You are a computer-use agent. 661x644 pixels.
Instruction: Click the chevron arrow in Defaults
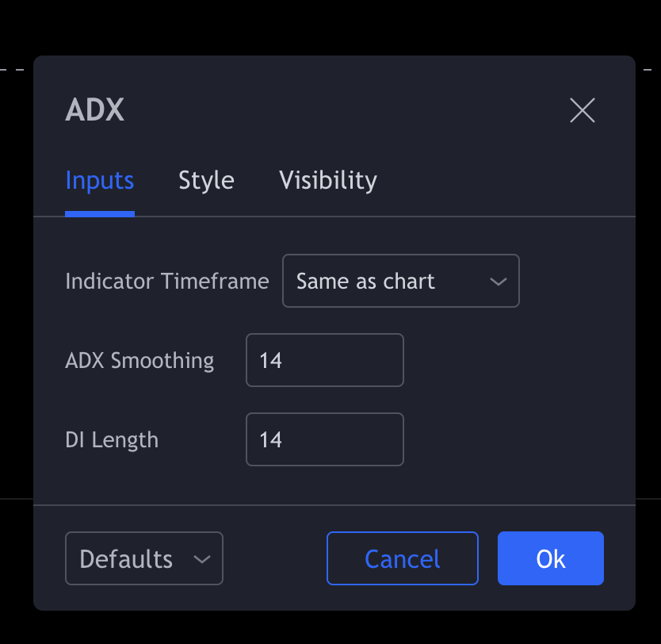[202, 559]
